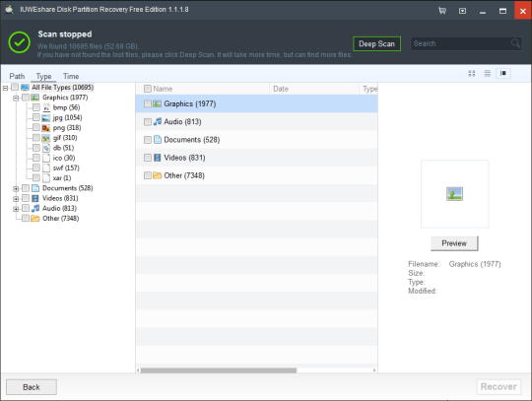This screenshot has width=532, height=401.
Task: Click the Audio music icon in file list
Action: coord(157,121)
